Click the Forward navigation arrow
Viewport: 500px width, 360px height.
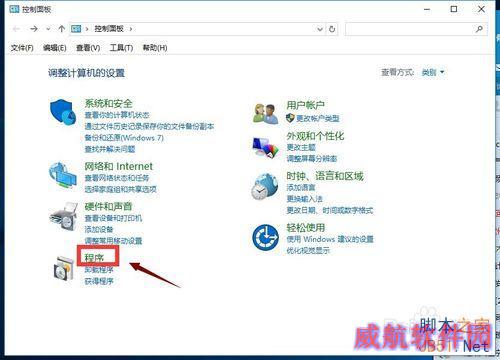click(x=34, y=29)
